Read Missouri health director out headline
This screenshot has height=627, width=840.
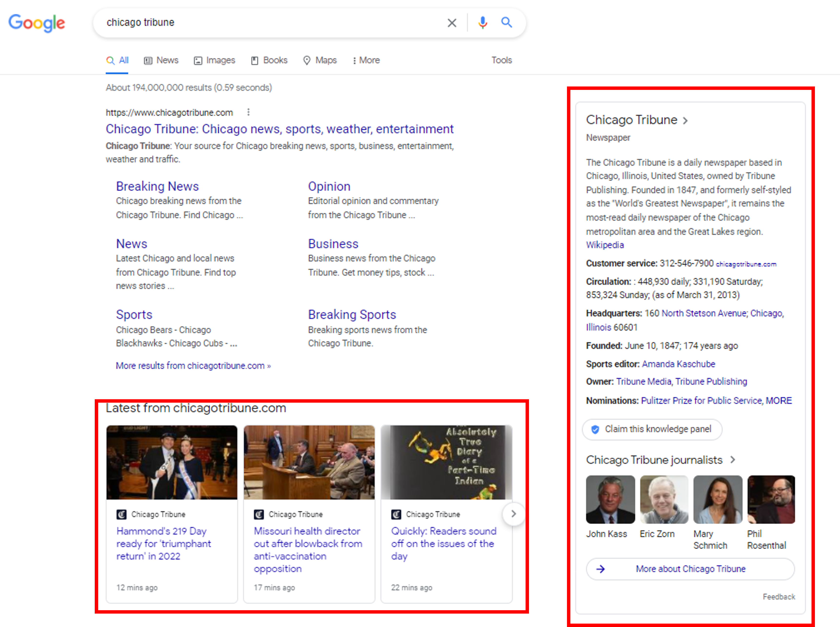(x=308, y=550)
